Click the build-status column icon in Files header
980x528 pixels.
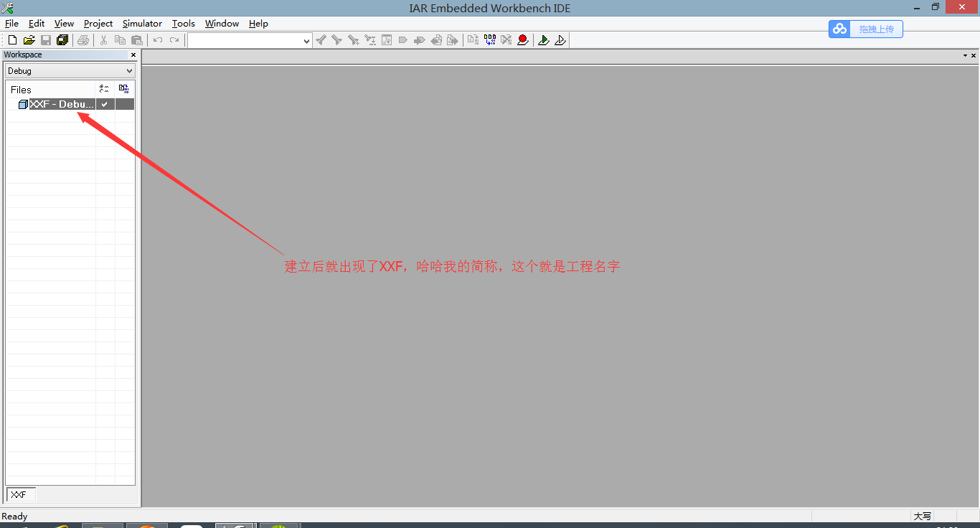coord(105,89)
